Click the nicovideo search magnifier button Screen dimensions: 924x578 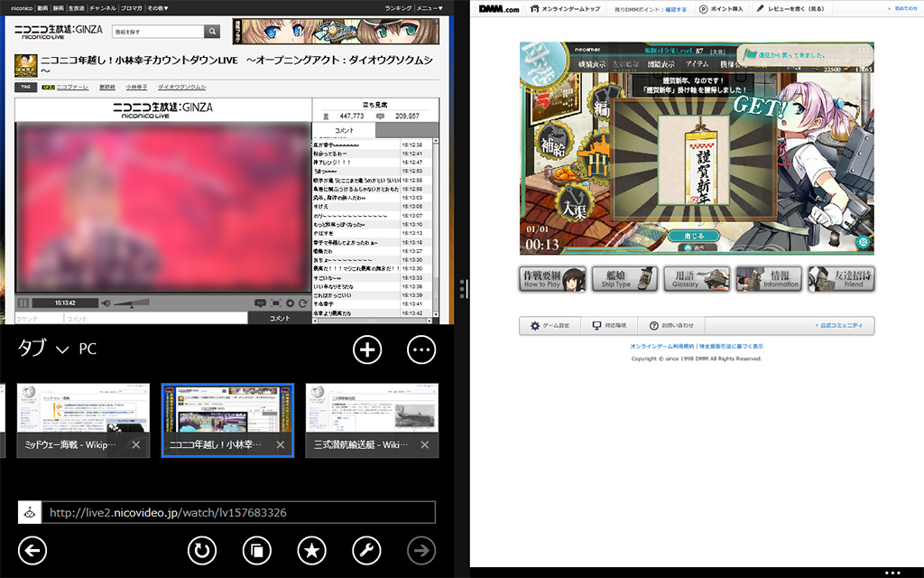tap(212, 32)
